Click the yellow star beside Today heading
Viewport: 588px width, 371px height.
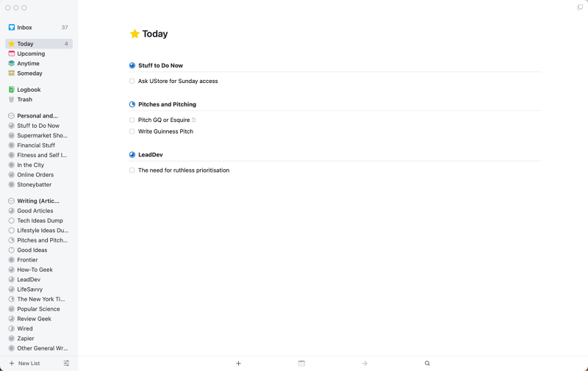[135, 34]
